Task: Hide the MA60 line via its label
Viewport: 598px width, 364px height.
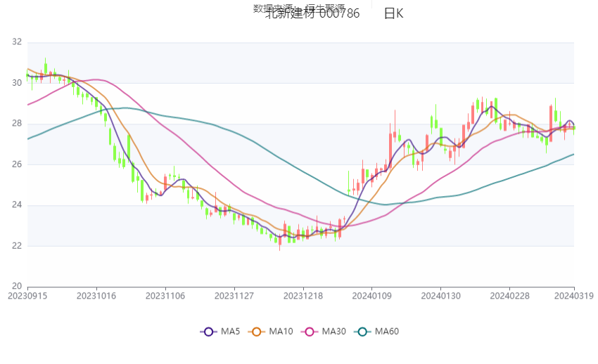Action: 387,332
